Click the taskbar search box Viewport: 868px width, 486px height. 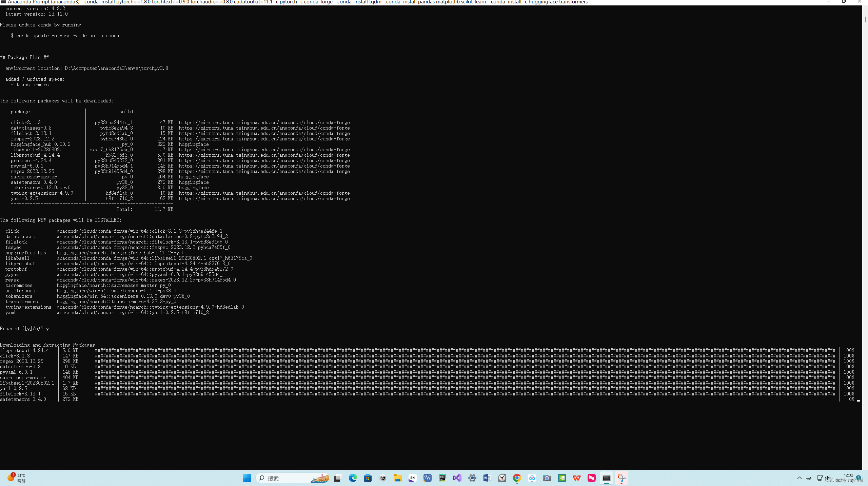tap(293, 478)
